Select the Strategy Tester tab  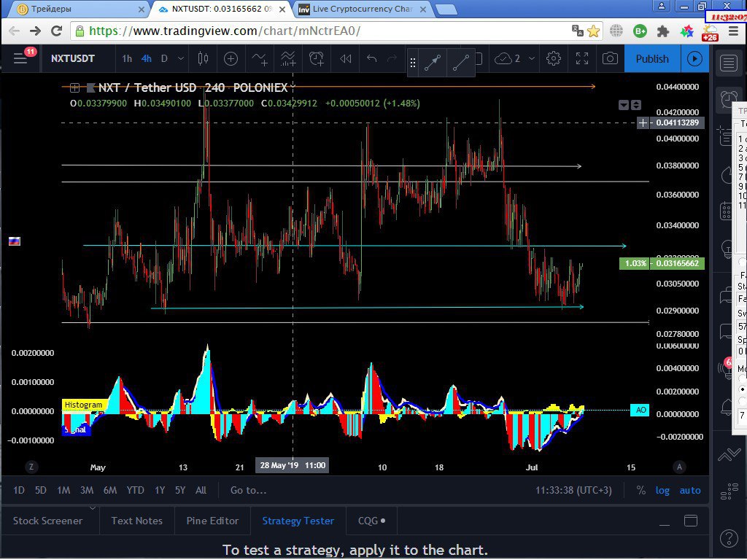[x=298, y=521]
